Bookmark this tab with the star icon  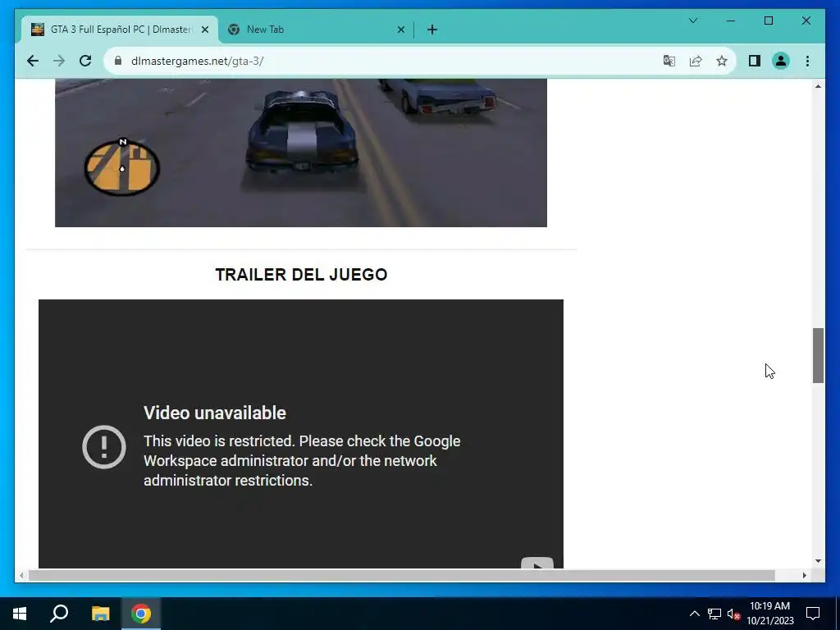[722, 61]
